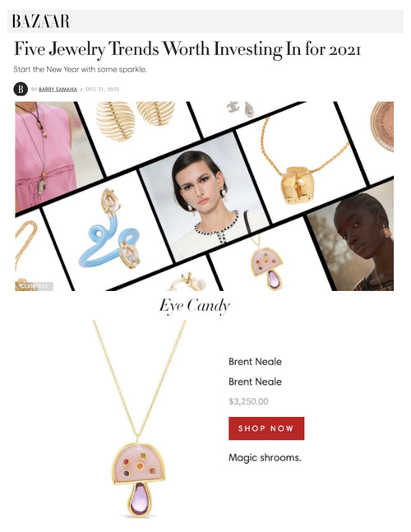Open the Barry Samaha author link
The height and width of the screenshot is (532, 411).
pos(58,90)
